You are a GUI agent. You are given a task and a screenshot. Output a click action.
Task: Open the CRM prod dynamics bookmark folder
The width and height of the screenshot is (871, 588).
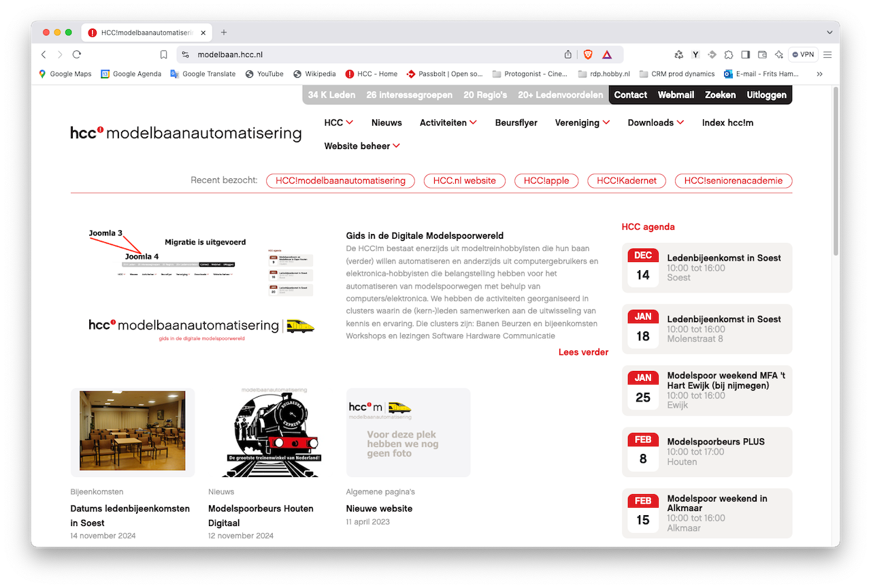(677, 73)
